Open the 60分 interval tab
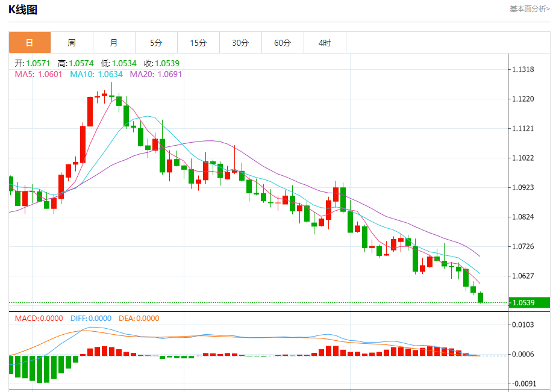Image resolution: width=556 pixels, height=392 pixels. [x=283, y=43]
